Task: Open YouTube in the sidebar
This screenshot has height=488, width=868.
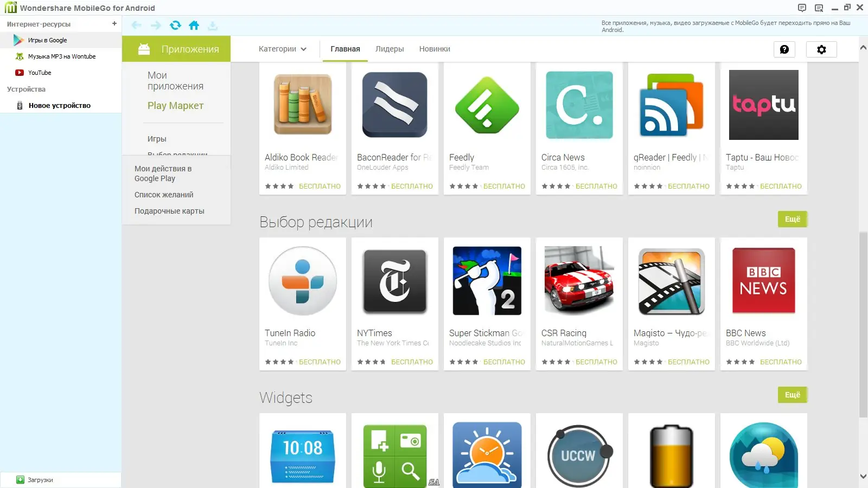Action: [61, 73]
